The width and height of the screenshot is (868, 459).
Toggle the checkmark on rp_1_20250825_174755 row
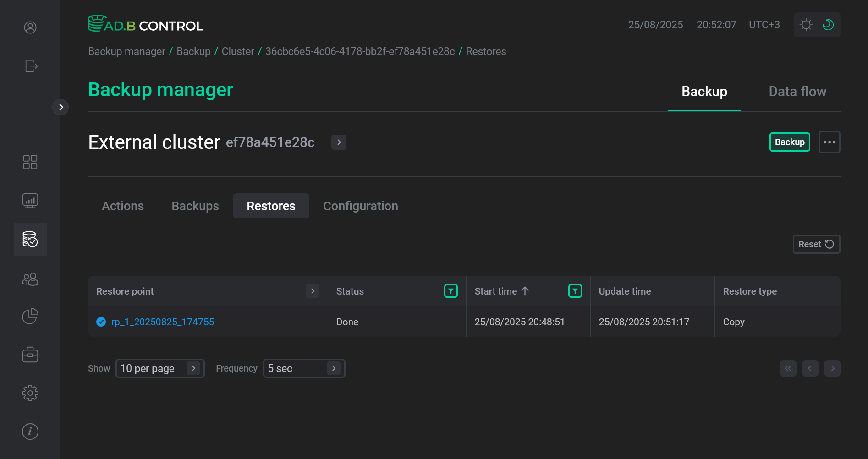101,322
